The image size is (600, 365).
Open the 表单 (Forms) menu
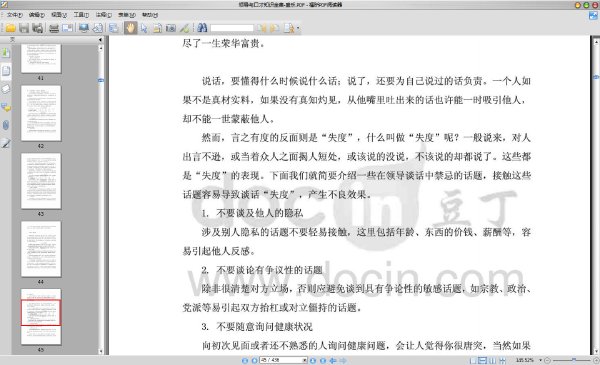[x=127, y=15]
